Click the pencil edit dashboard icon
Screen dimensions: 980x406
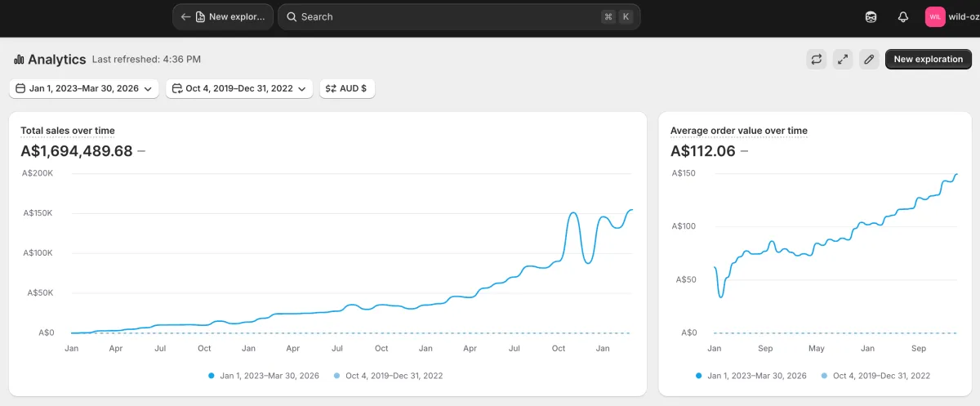pos(869,59)
